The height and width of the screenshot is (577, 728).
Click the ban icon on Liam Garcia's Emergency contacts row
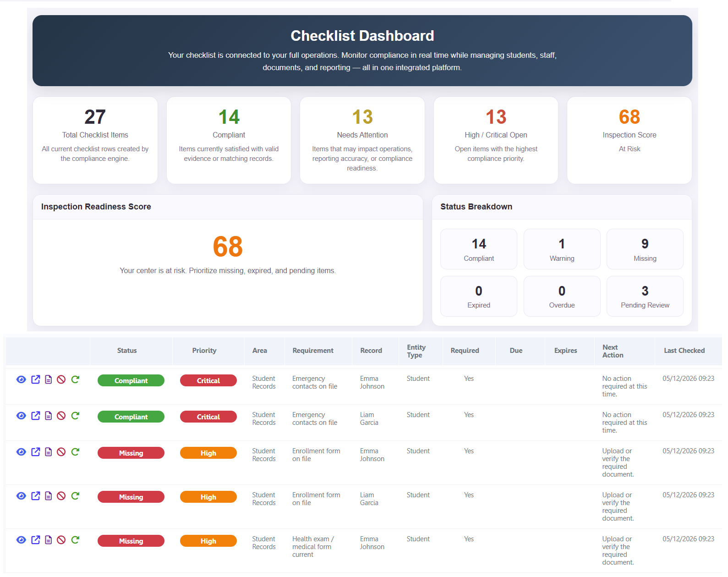(x=61, y=416)
